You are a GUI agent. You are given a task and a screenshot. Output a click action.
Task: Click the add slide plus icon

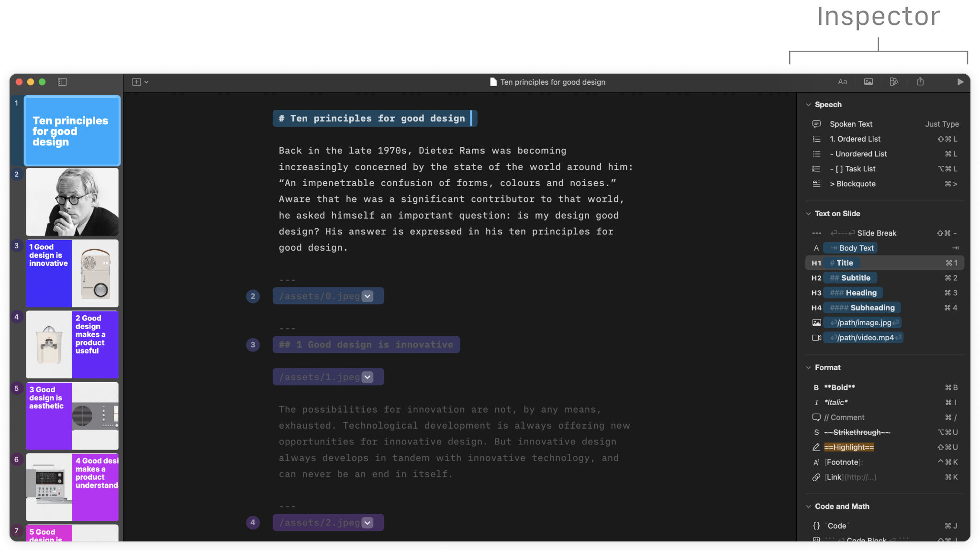136,82
